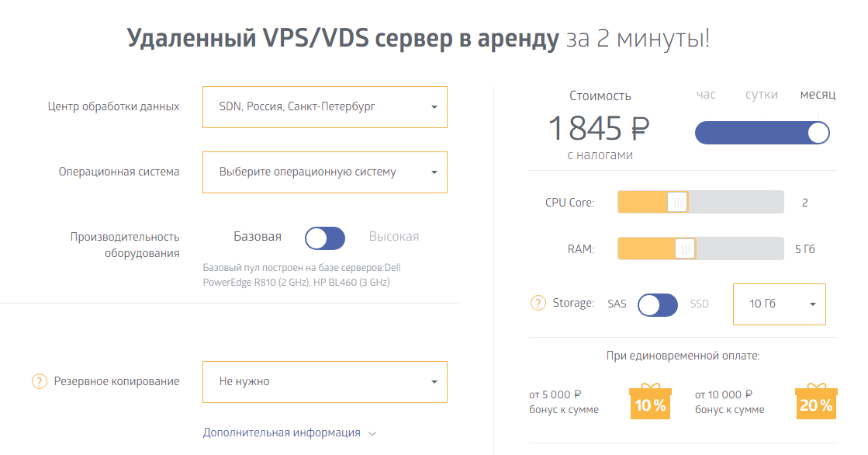Open the Резервное копирование dropdown
This screenshot has height=455, width=868.
(324, 382)
